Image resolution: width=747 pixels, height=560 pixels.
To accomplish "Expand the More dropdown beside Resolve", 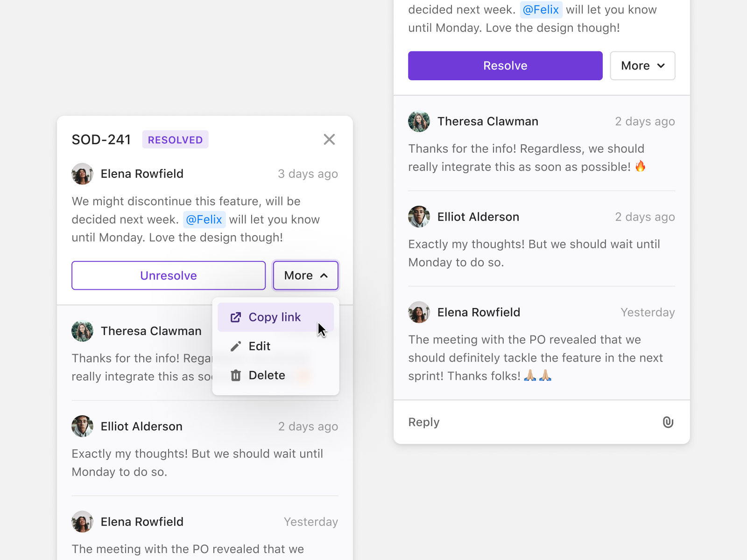I will pos(642,65).
